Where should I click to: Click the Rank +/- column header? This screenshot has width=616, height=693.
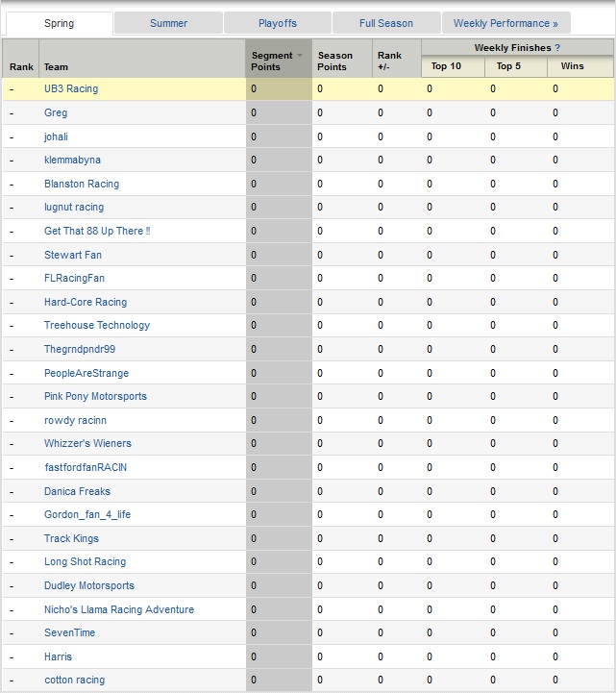tap(389, 61)
